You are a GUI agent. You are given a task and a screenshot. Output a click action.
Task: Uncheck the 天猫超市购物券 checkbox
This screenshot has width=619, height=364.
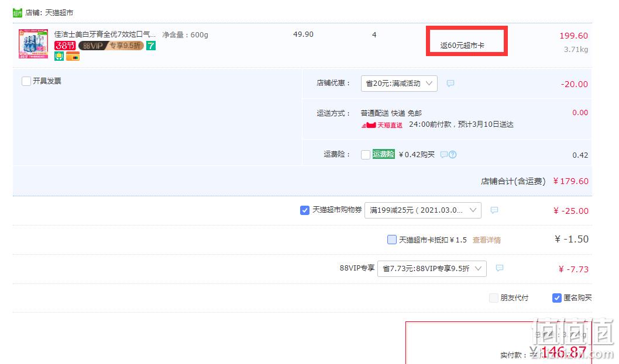point(305,210)
